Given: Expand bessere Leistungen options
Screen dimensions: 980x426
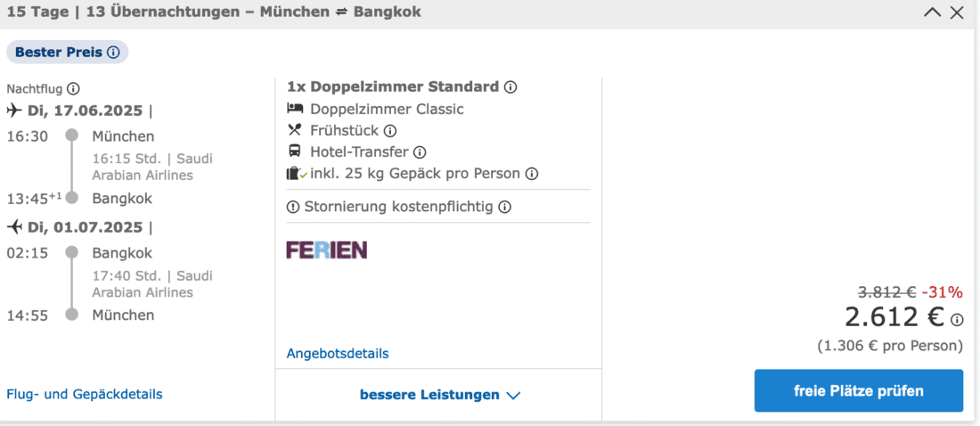Looking at the screenshot, I should click(x=439, y=395).
